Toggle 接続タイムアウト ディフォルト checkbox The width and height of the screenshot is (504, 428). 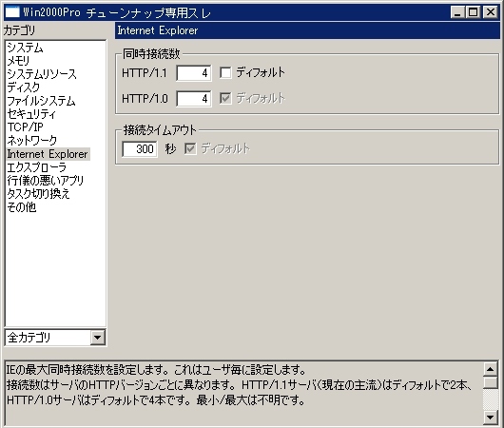pyautogui.click(x=190, y=149)
